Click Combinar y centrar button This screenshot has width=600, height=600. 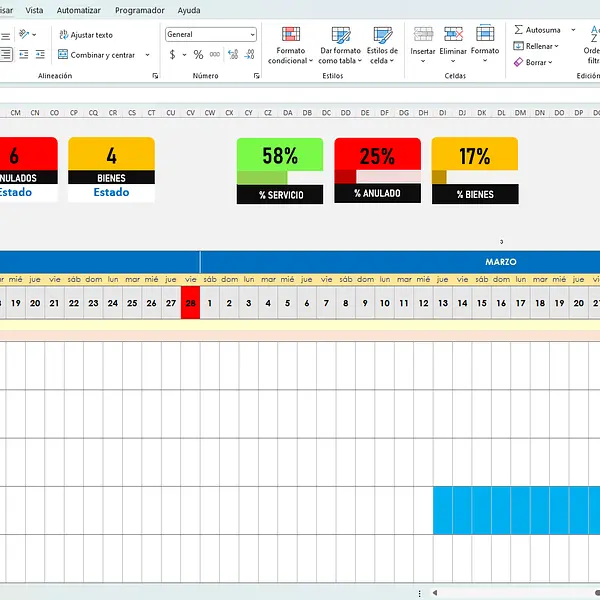tap(96, 55)
